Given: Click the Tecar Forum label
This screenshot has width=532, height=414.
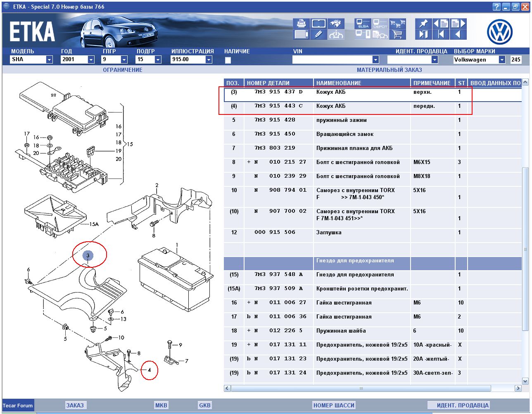Looking at the screenshot, I should [18, 405].
